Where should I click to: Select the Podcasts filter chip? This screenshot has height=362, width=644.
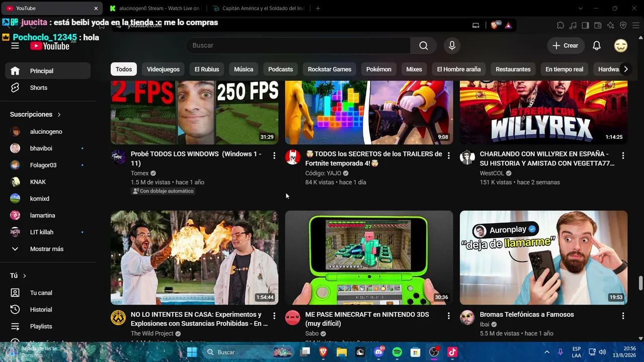click(x=280, y=69)
